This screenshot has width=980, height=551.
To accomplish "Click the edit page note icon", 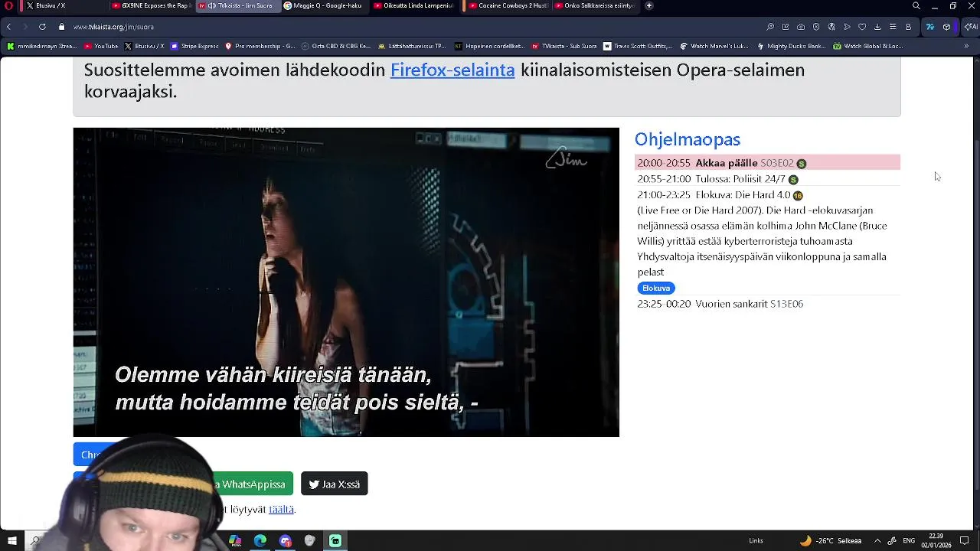I will [786, 27].
